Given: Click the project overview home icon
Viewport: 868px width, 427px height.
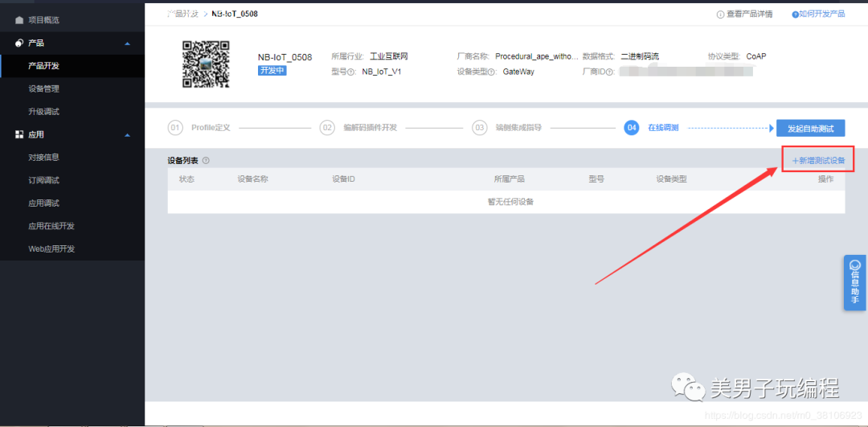Looking at the screenshot, I should (19, 20).
